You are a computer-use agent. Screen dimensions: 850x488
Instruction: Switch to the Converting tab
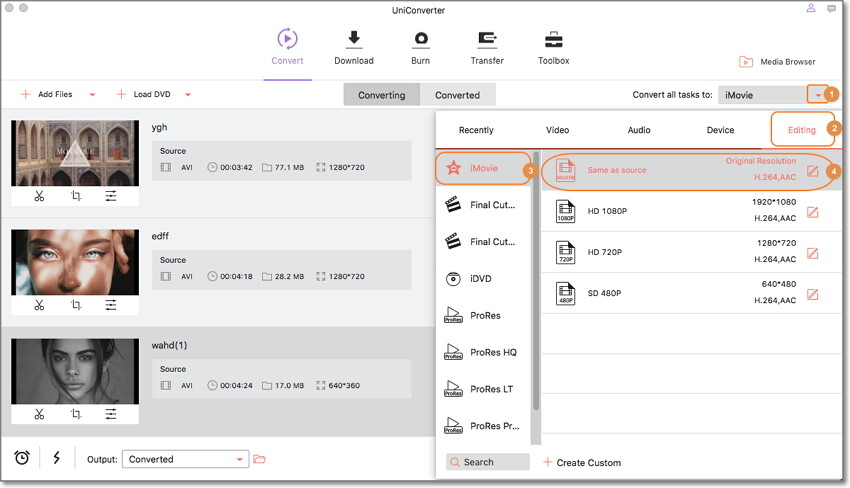[x=382, y=95]
